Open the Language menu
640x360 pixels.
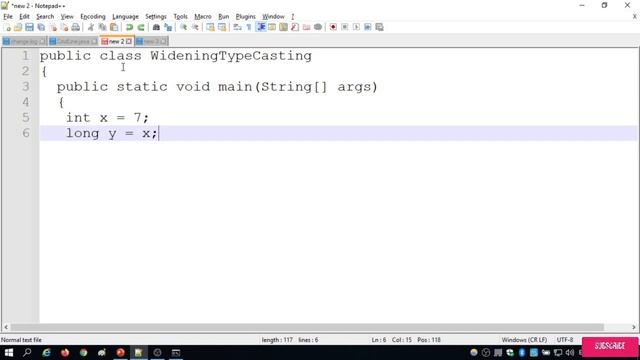[x=125, y=17]
